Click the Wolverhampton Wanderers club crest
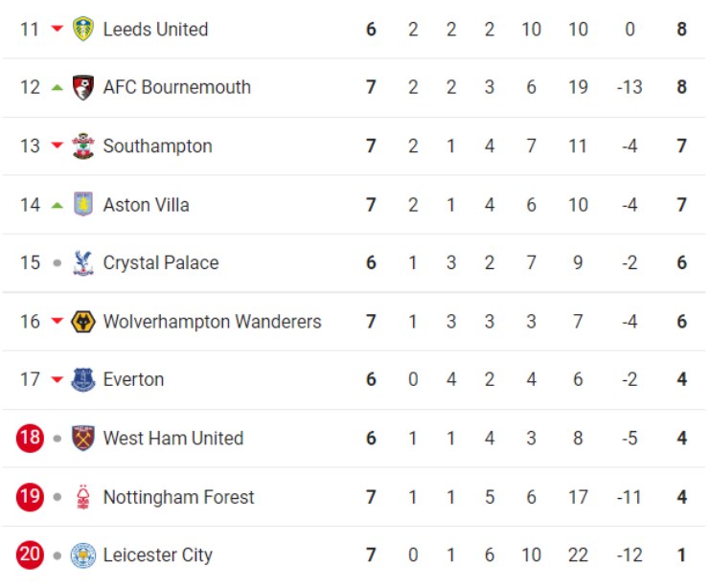Image resolution: width=709 pixels, height=588 pixels. point(83,322)
